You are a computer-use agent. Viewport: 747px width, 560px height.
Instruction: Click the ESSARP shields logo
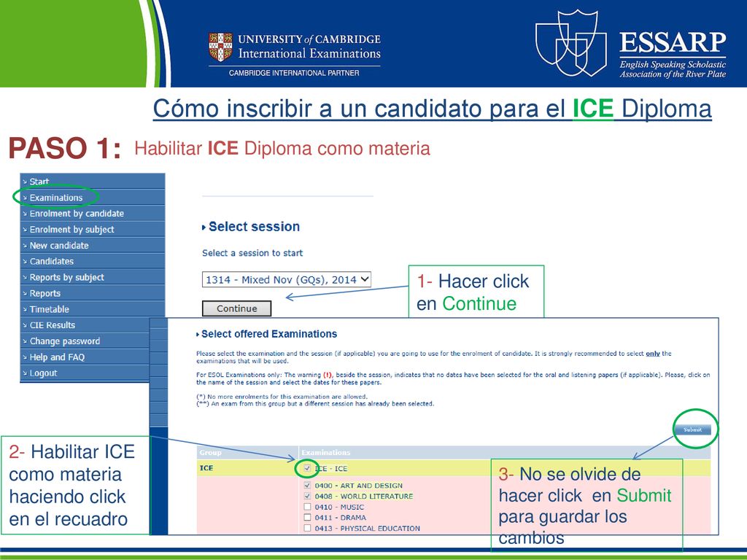[x=571, y=43]
